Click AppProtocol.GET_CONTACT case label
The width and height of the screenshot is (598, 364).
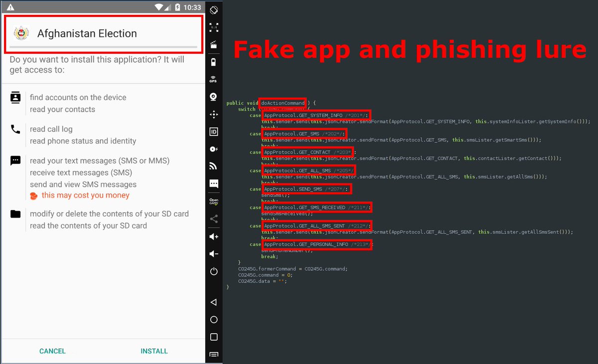[308, 152]
